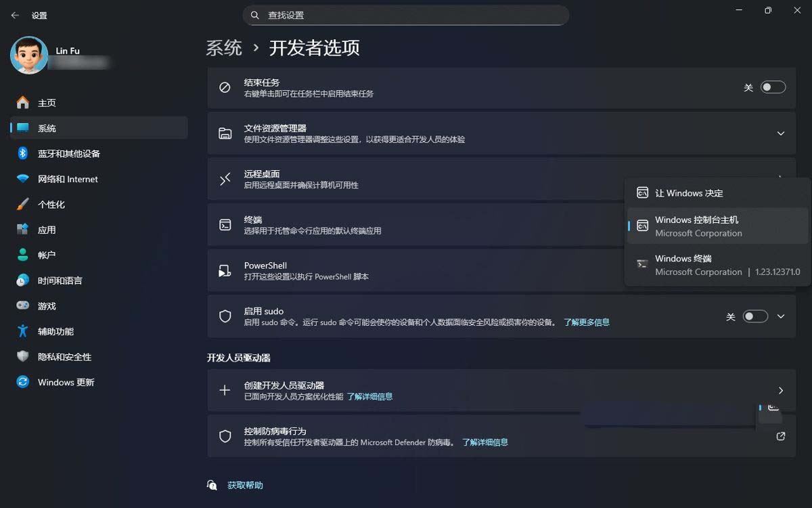The width and height of the screenshot is (812, 508).
Task: Open 个性化 settings page
Action: (x=99, y=205)
